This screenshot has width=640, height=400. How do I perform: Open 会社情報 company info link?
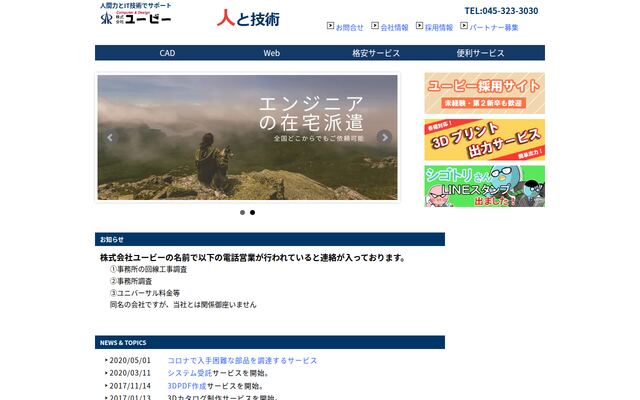point(394,27)
